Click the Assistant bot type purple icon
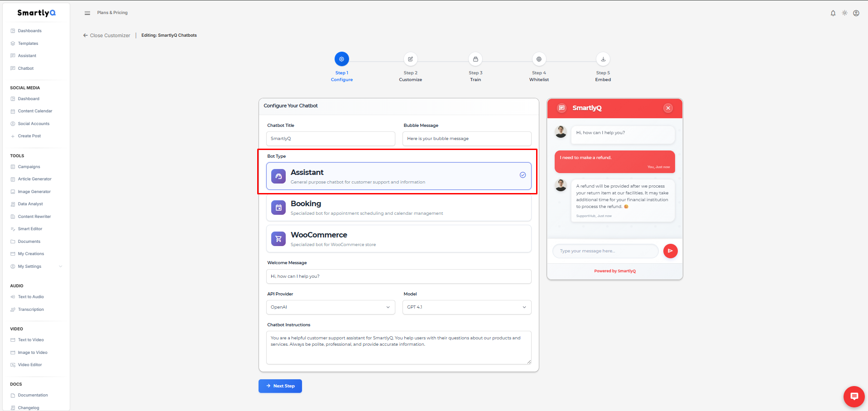The height and width of the screenshot is (411, 868). click(278, 176)
